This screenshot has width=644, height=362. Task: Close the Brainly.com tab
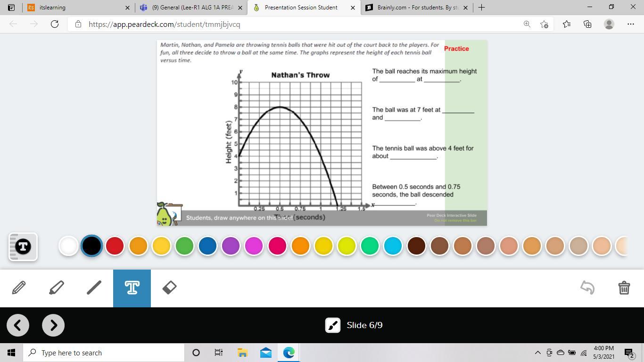[x=466, y=8]
